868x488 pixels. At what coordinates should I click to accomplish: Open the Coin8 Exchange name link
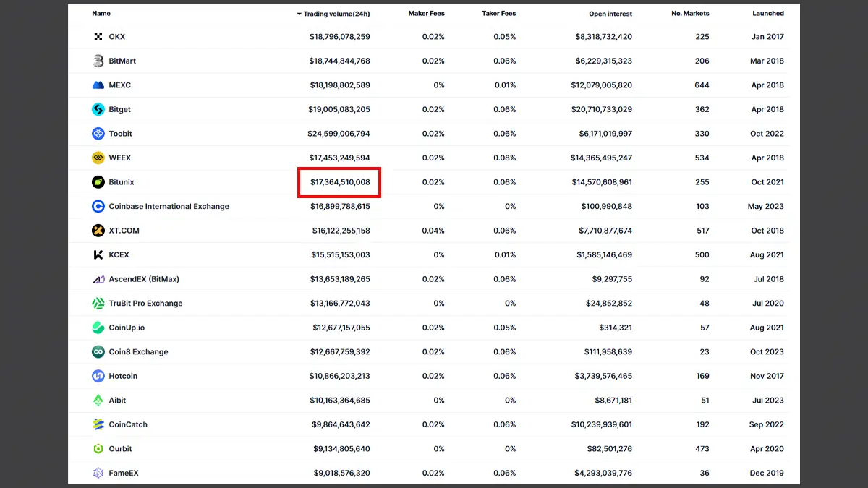click(x=138, y=351)
